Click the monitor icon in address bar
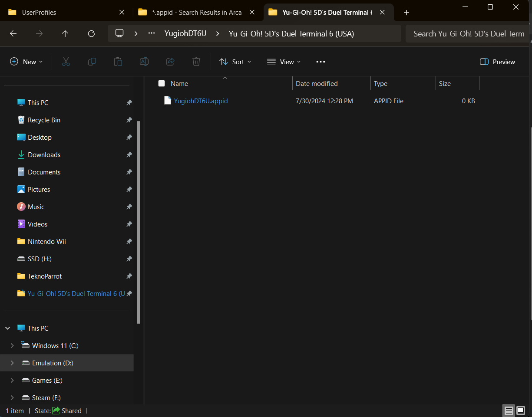 119,33
